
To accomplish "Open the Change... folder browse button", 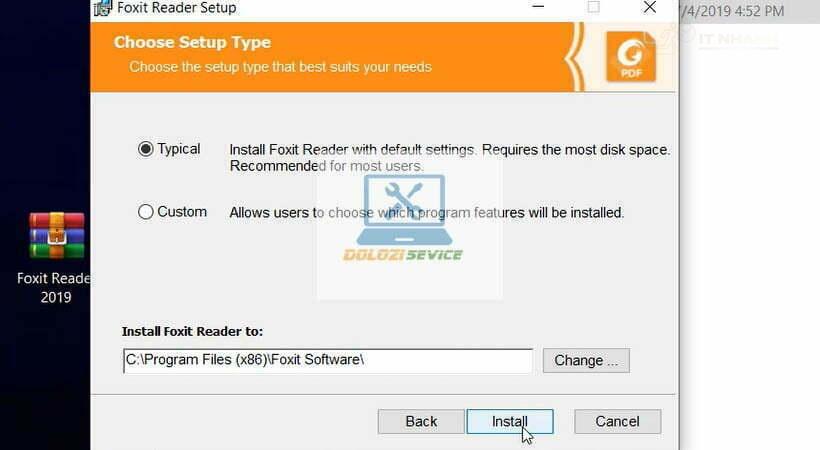I will [586, 361].
